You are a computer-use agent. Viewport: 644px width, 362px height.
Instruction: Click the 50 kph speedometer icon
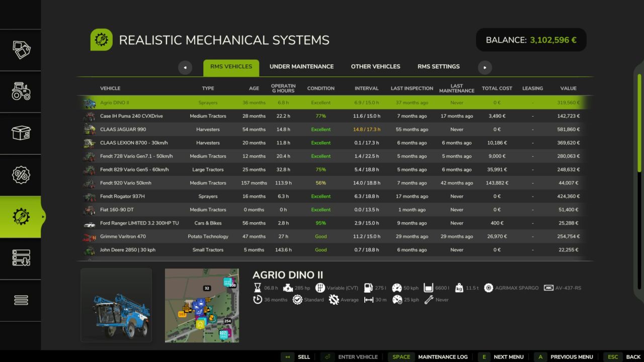[397, 288]
